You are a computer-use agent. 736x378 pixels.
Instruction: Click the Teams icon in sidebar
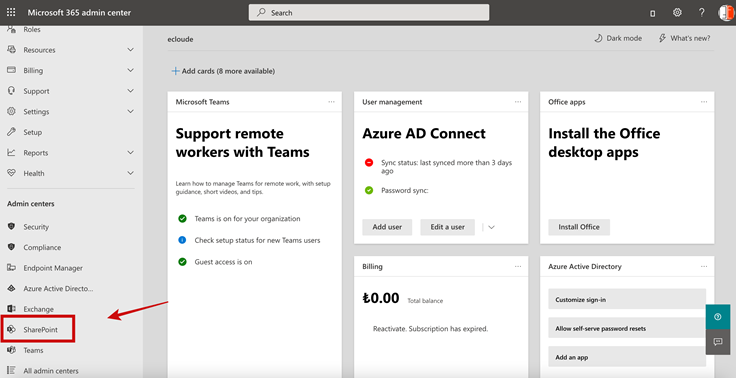click(x=11, y=350)
